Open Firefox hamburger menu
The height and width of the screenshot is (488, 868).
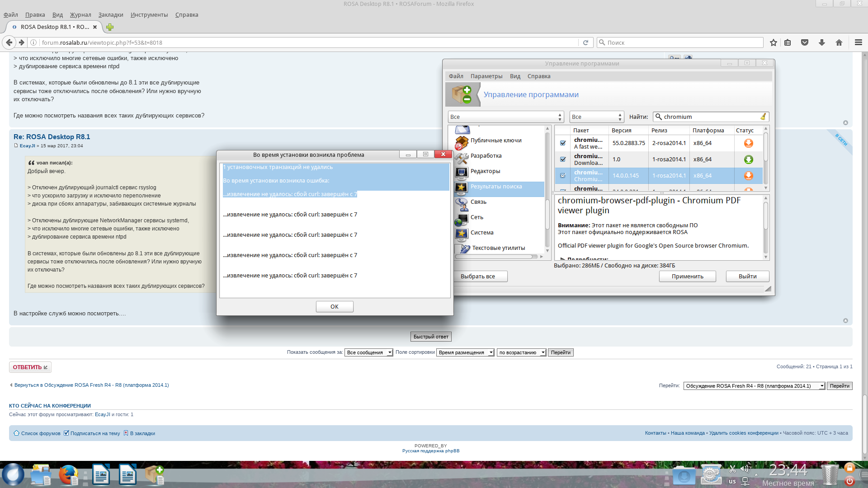tap(859, 42)
